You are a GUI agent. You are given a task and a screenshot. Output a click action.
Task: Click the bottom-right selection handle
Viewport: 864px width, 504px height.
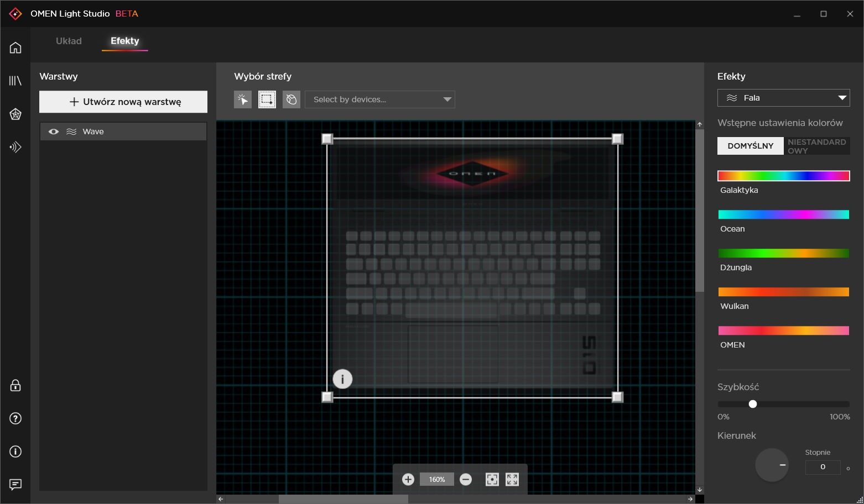(x=617, y=397)
